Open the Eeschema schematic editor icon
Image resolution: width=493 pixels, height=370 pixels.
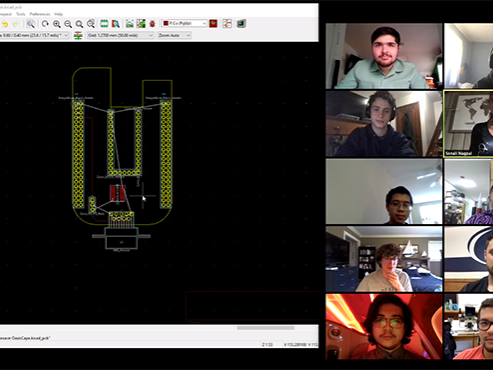pos(227,23)
